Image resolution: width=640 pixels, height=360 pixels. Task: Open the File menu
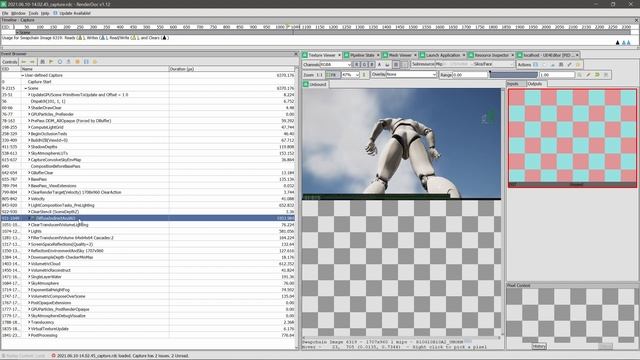tap(5, 13)
